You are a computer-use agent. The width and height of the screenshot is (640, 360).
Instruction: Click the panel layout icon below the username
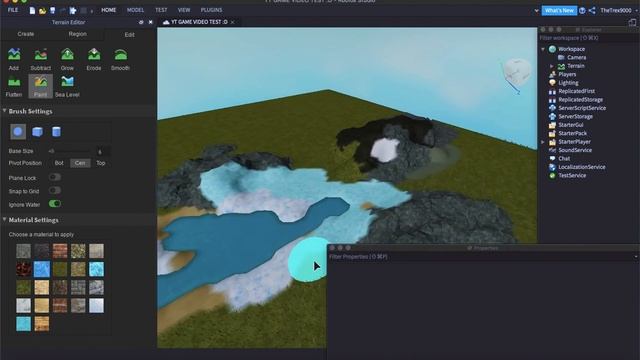click(632, 22)
